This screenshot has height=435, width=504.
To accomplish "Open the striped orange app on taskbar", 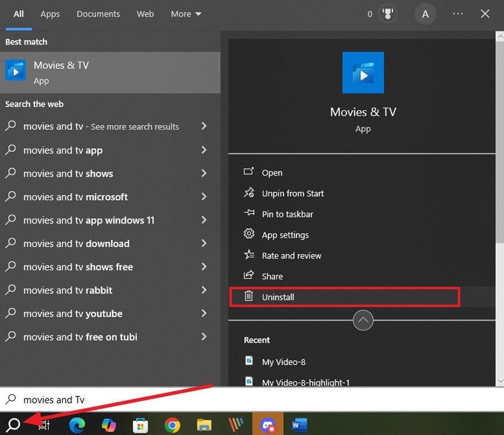I will coord(236,425).
